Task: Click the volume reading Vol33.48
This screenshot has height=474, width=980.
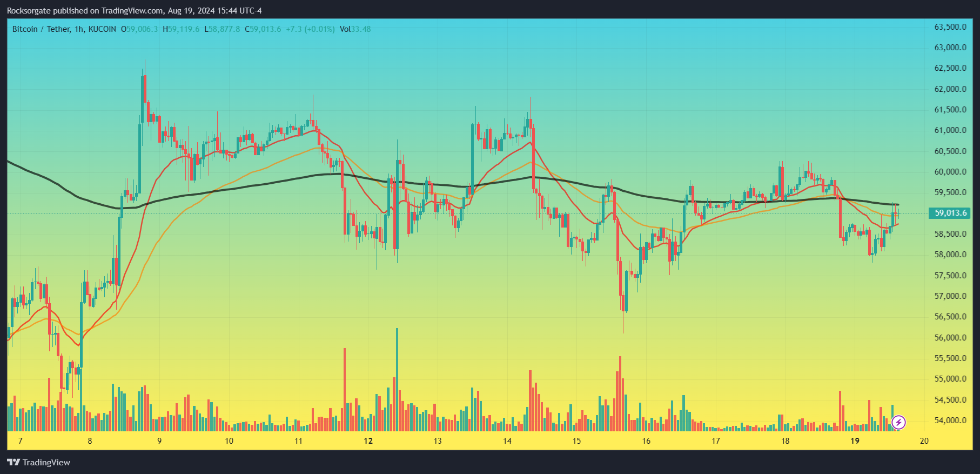Action: coord(355,29)
